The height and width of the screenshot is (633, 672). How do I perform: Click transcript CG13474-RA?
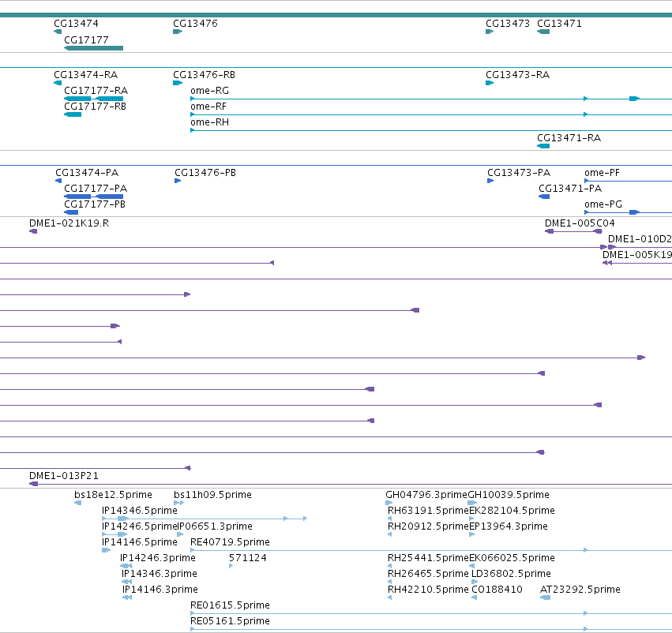coord(86,75)
